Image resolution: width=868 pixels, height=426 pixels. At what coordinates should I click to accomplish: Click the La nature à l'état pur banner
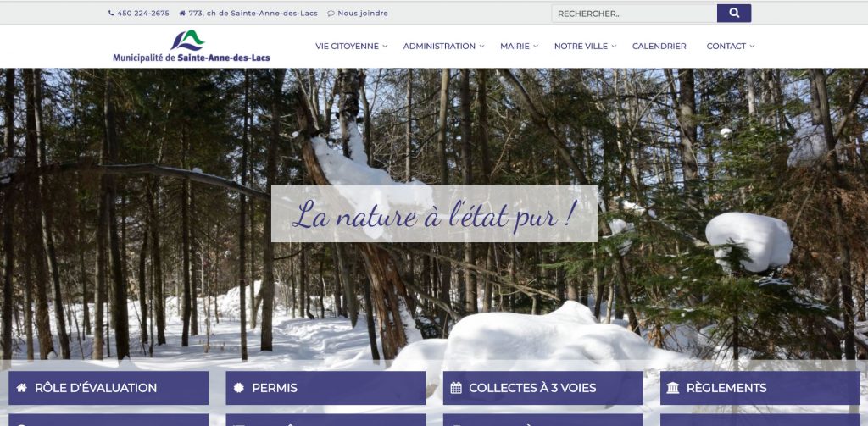434,213
